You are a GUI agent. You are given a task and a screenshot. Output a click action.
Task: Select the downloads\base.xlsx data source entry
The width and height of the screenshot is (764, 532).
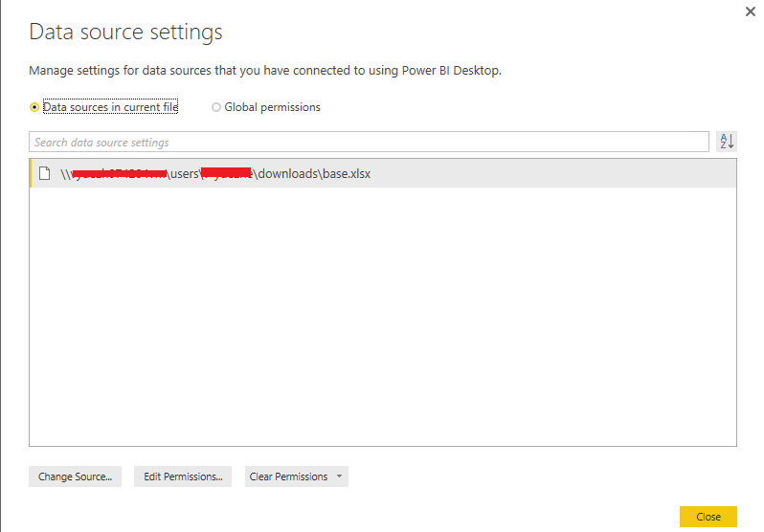click(383, 173)
